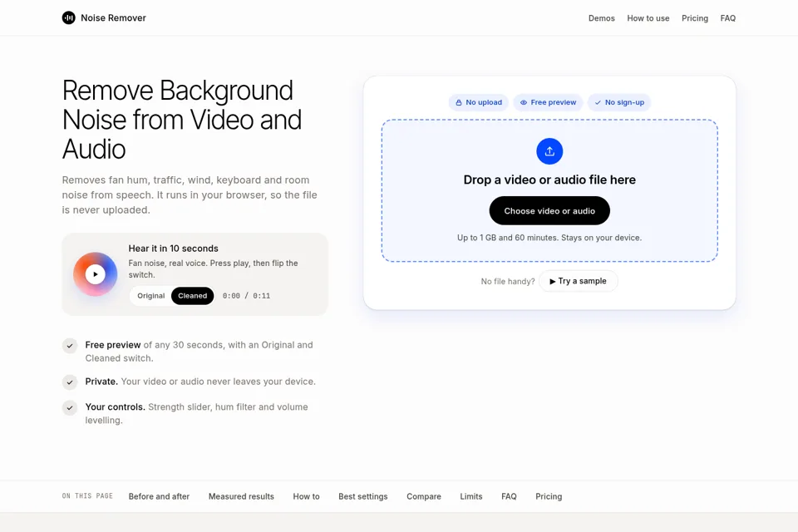
Task: Jump to How to section
Action: click(x=307, y=496)
